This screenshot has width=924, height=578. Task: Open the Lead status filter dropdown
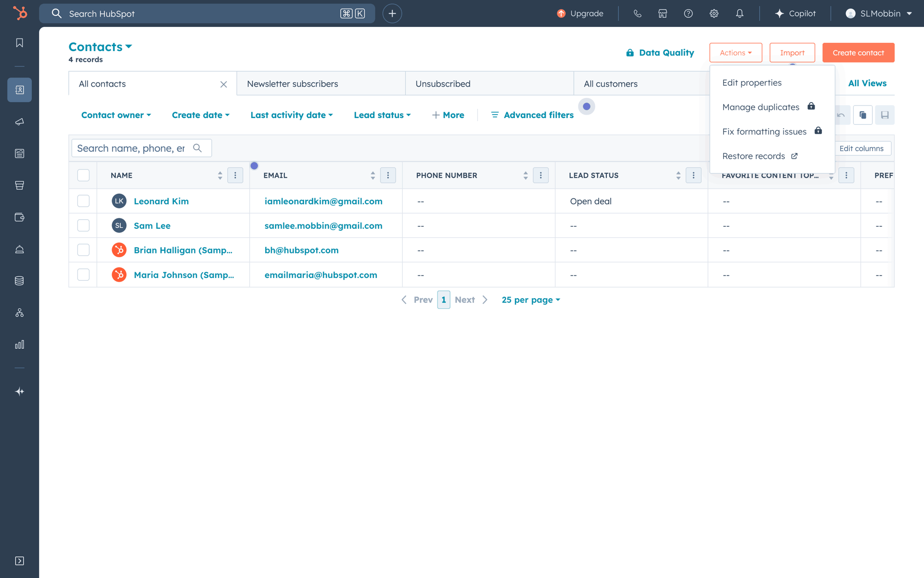pyautogui.click(x=382, y=115)
